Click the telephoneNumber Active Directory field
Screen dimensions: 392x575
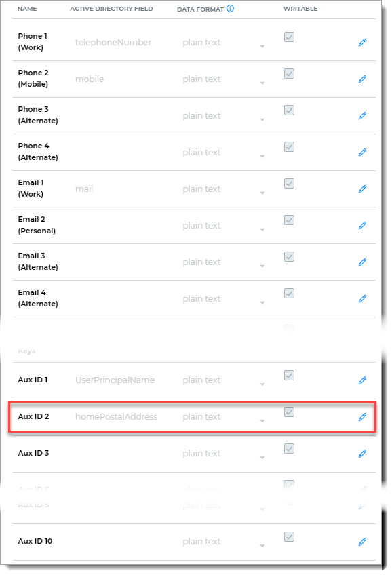(113, 43)
